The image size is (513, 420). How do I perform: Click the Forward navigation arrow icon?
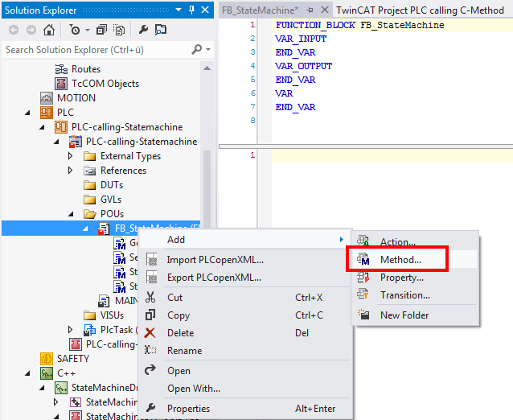[x=31, y=30]
